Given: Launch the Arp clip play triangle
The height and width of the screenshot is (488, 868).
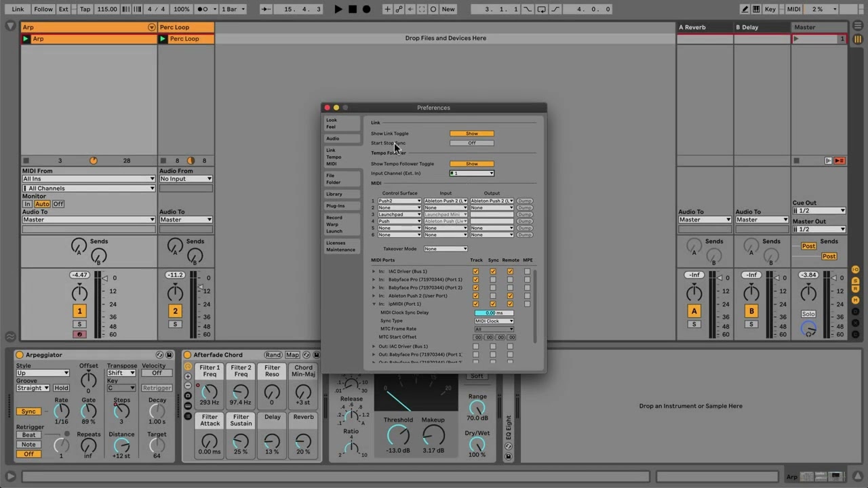Looking at the screenshot, I should tap(26, 39).
